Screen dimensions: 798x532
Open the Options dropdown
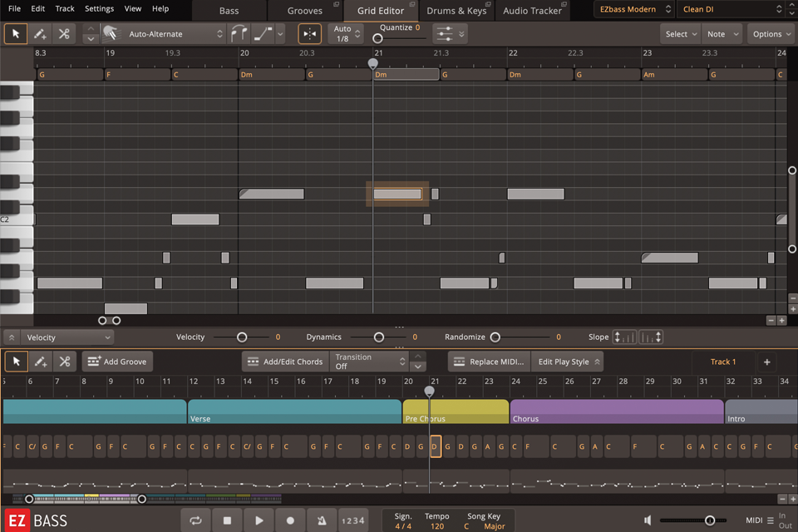pos(769,34)
